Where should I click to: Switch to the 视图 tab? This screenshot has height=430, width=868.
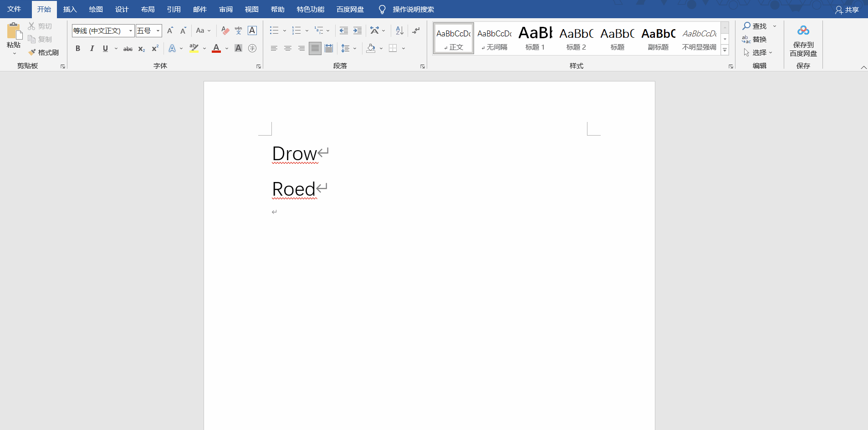coord(251,9)
